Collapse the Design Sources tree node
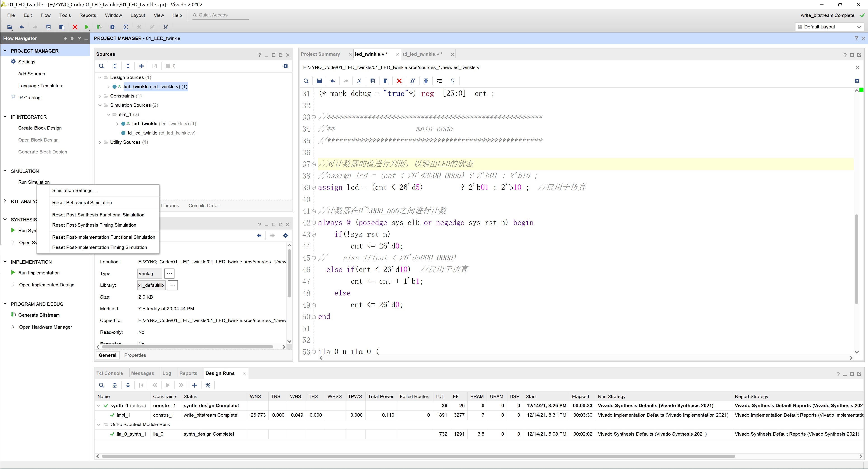Image resolution: width=868 pixels, height=469 pixels. (100, 77)
